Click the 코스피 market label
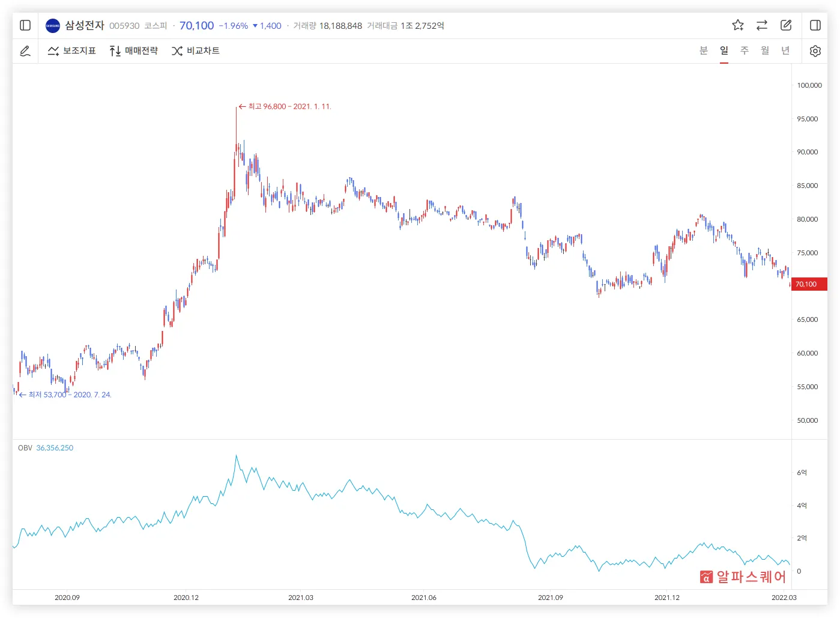Viewport: 840px width, 618px height. point(156,26)
